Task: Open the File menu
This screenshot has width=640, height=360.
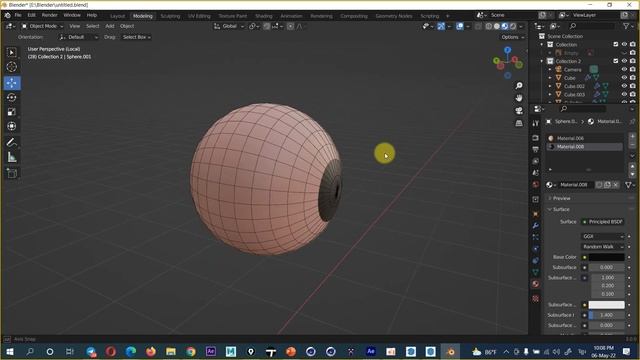Action: click(x=18, y=15)
